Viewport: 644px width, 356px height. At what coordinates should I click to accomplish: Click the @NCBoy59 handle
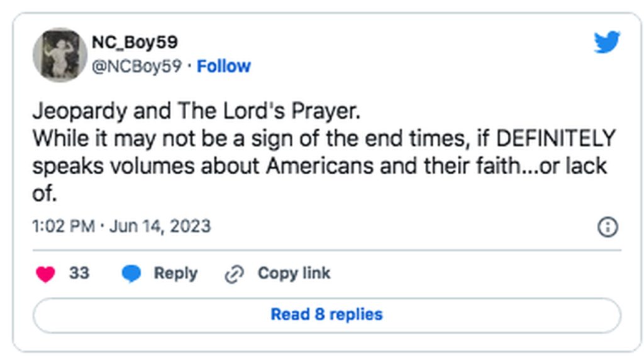136,66
